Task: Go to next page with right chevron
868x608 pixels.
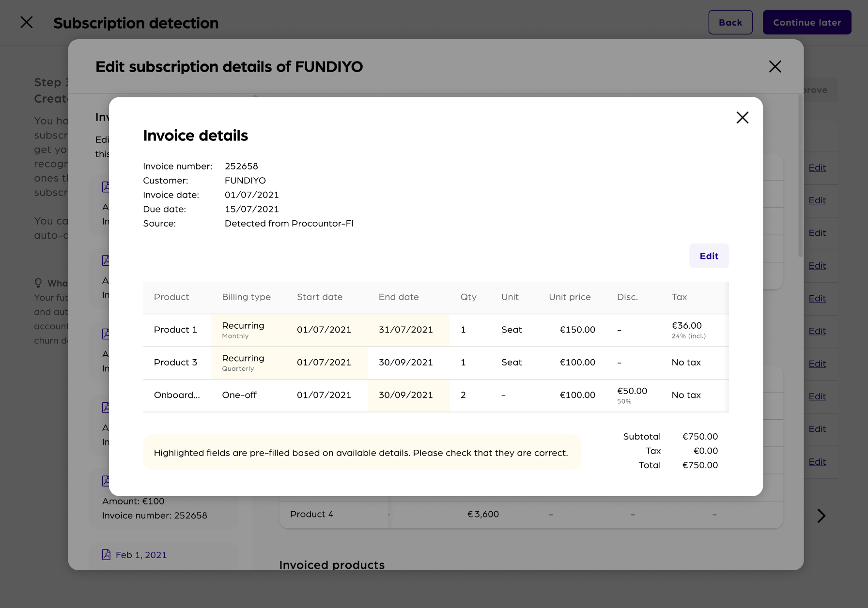Action: tap(821, 516)
